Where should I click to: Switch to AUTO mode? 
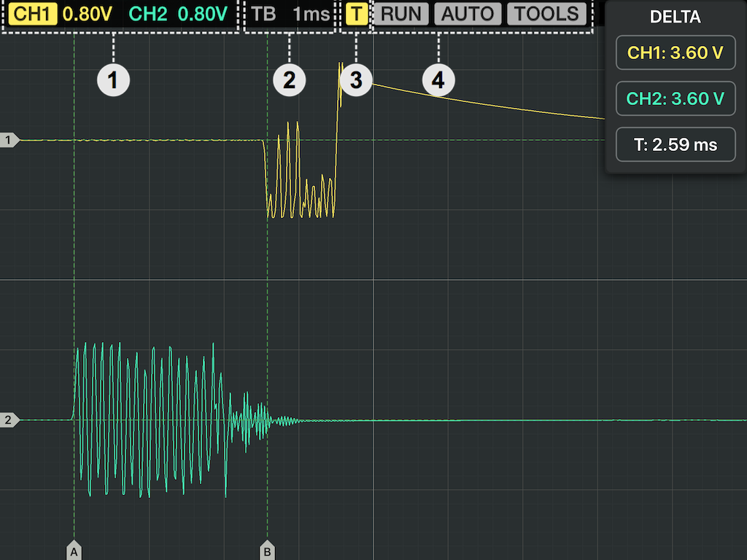(x=468, y=14)
